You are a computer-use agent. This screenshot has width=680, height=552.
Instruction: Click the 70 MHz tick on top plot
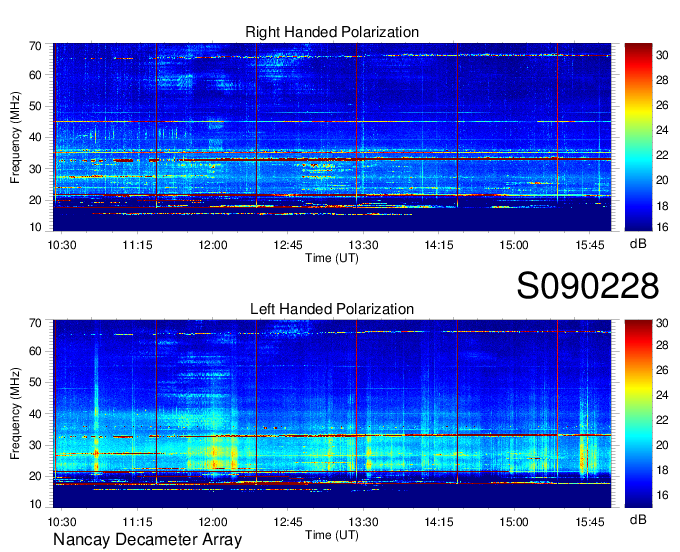click(35, 46)
